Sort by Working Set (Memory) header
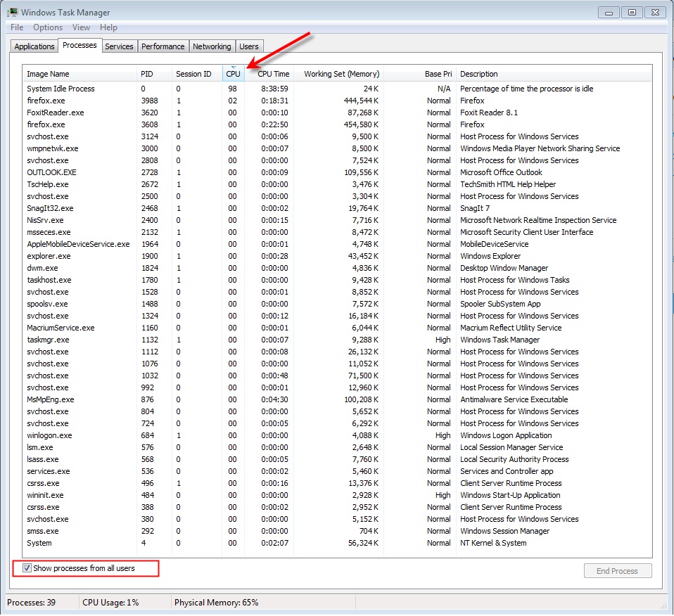 click(340, 74)
